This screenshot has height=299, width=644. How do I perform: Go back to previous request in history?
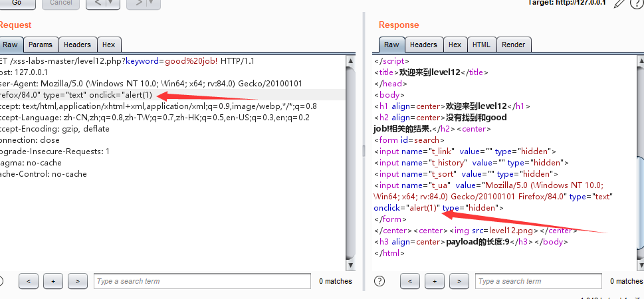point(97,3)
